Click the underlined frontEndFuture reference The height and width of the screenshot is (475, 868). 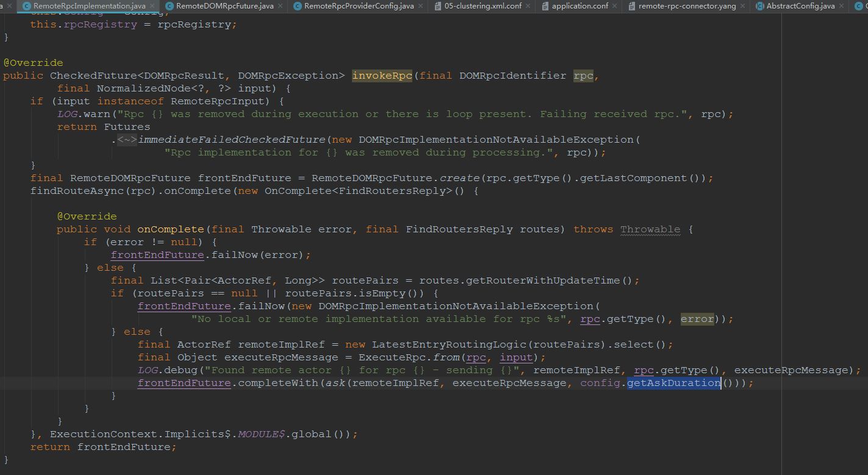(x=157, y=254)
